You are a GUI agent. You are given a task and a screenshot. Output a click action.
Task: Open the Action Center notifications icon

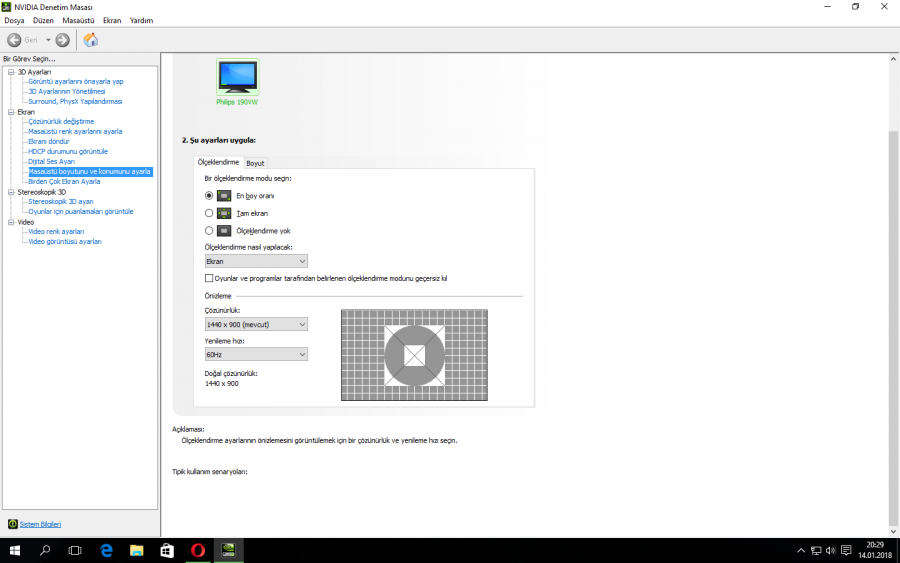[x=846, y=551]
